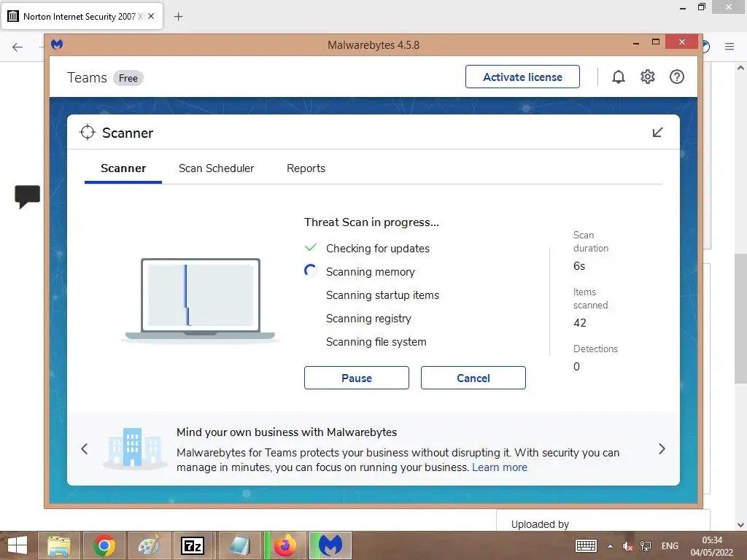Image resolution: width=747 pixels, height=560 pixels.
Task: Show hidden system tray icons
Action: (610, 546)
